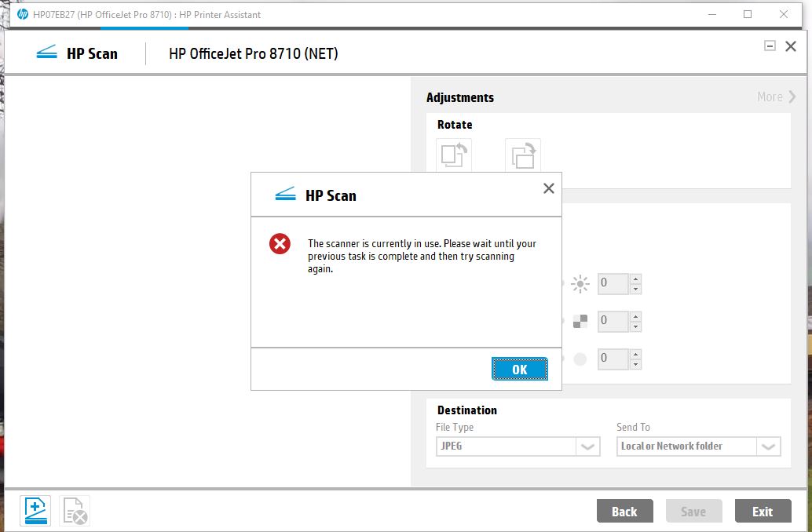
Task: Rotate the scan left
Action: [454, 155]
